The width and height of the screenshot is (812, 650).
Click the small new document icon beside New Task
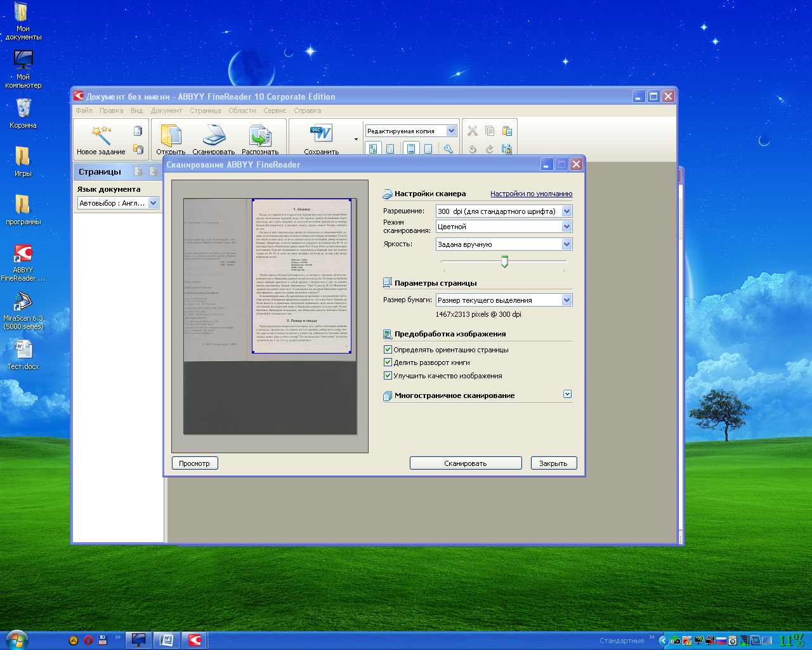(x=138, y=131)
